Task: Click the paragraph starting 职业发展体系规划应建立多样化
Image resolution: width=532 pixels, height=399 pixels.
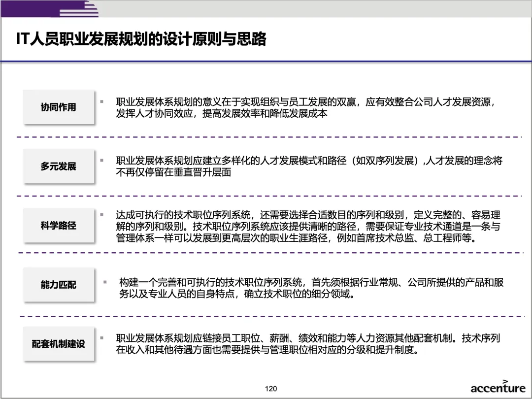Action: click(309, 166)
